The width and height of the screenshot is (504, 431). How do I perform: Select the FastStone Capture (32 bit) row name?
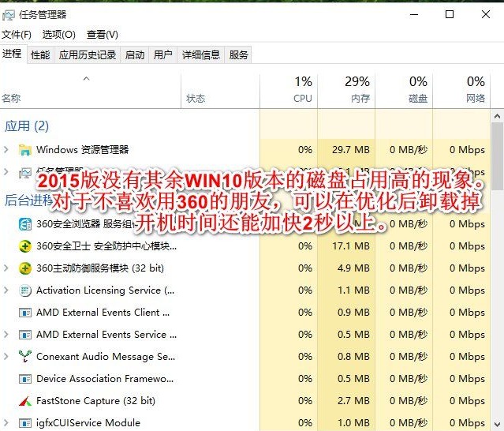tap(95, 401)
